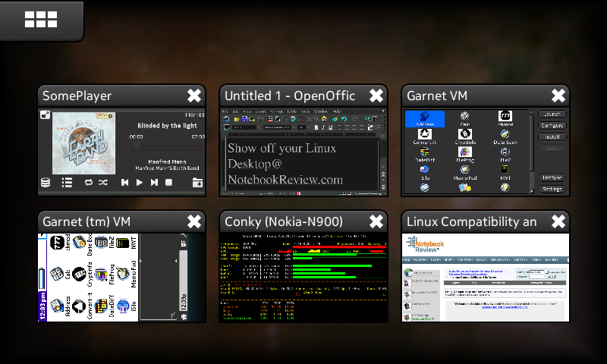Select the CryptInfo app in Garnet VM
Viewport: 607px width, 364px height.
coord(465,136)
